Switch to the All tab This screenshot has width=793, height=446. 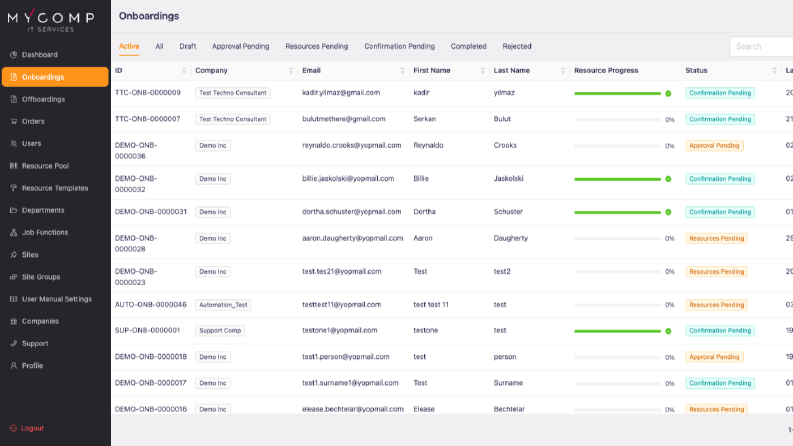(x=159, y=46)
